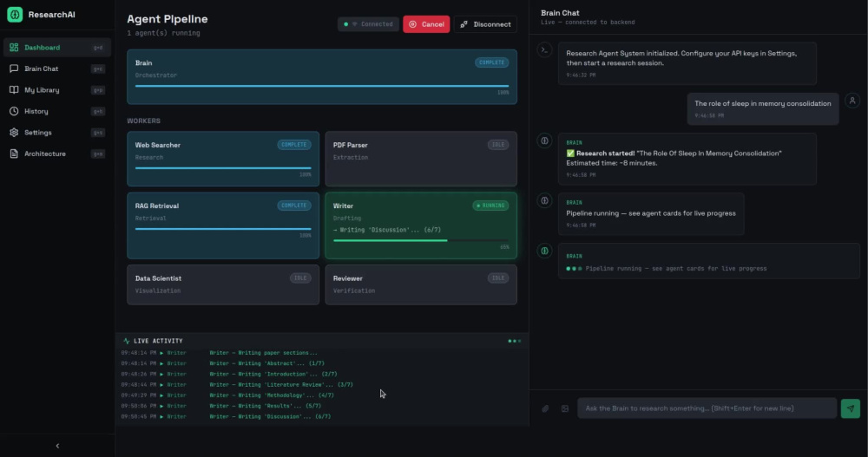Click the user avatar icon in chat
Viewport: 868px width, 457px height.
click(x=852, y=101)
